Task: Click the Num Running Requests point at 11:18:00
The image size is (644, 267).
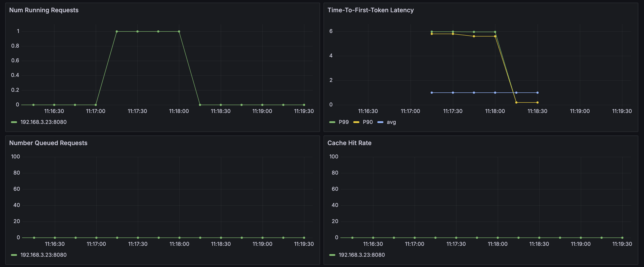Action: click(179, 31)
